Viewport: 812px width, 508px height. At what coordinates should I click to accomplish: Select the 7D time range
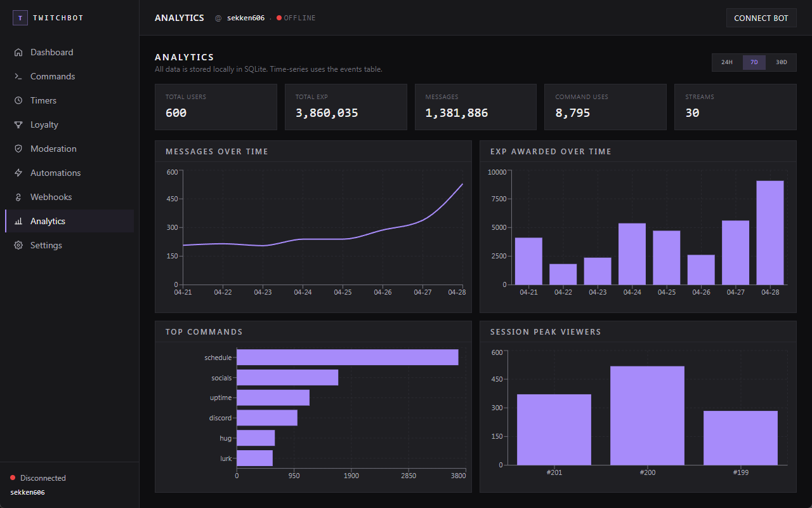[x=754, y=62]
